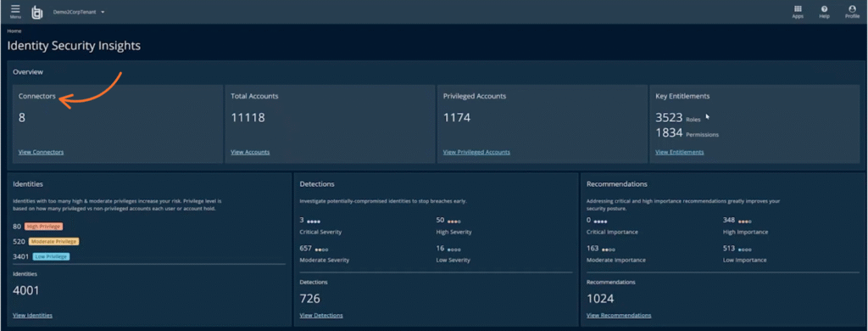Click the Low Importance dots indicator
This screenshot has width=868, height=331.
(x=744, y=250)
